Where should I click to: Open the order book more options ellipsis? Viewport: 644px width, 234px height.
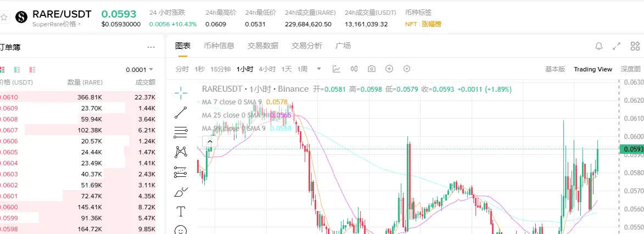click(x=151, y=47)
